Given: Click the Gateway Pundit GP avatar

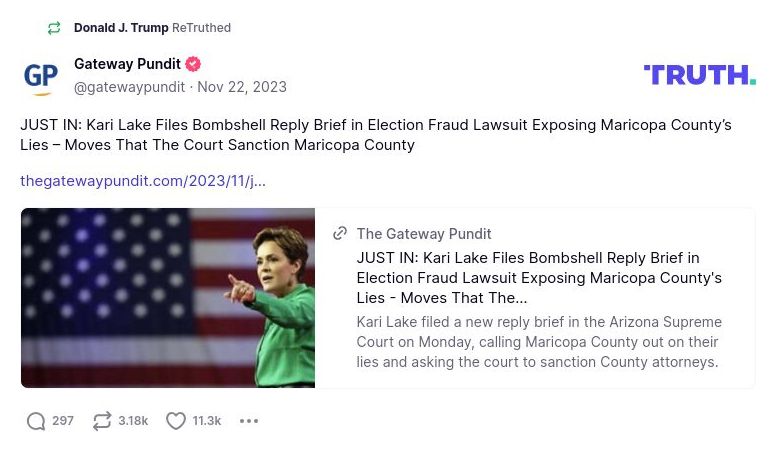Looking at the screenshot, I should [41, 76].
